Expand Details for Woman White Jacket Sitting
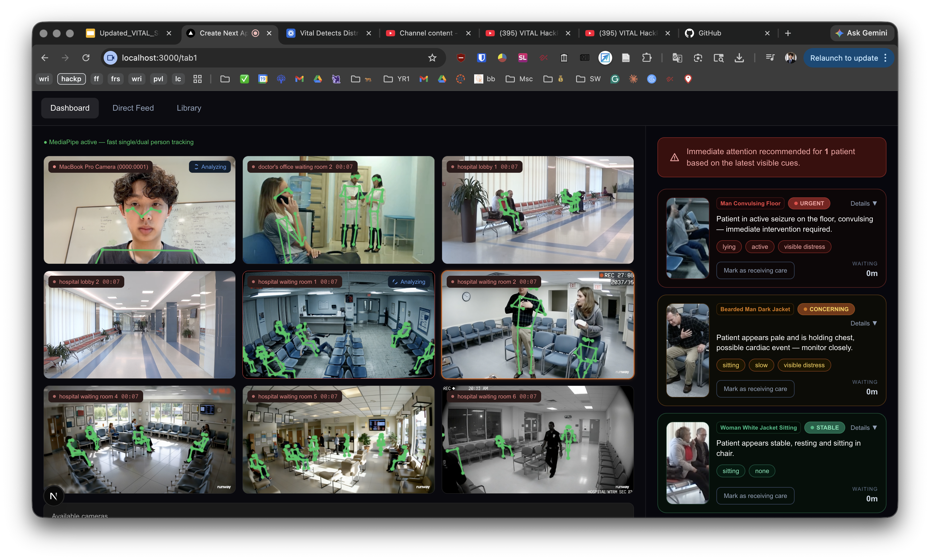The height and width of the screenshot is (560, 930). 863,428
